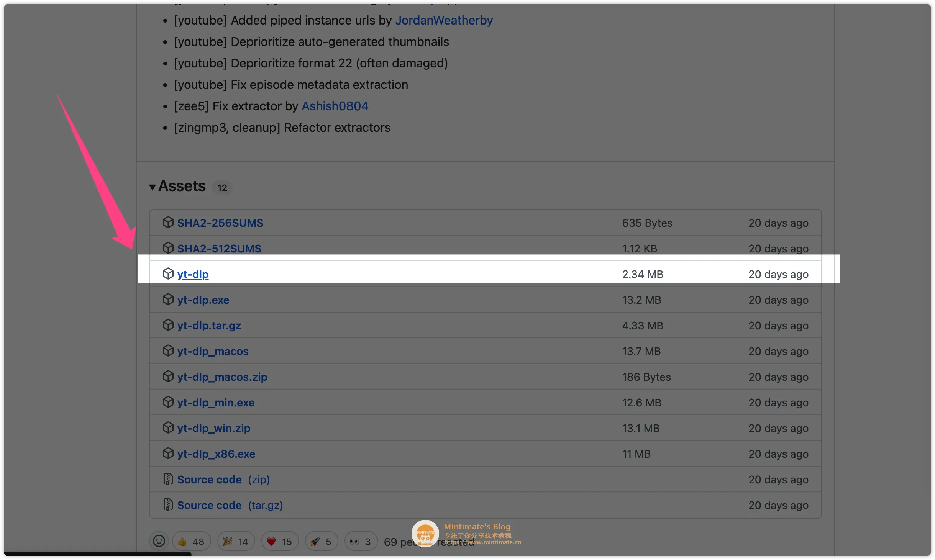The height and width of the screenshot is (560, 935).
Task: Click the 1.12 KB size value
Action: (x=640, y=249)
